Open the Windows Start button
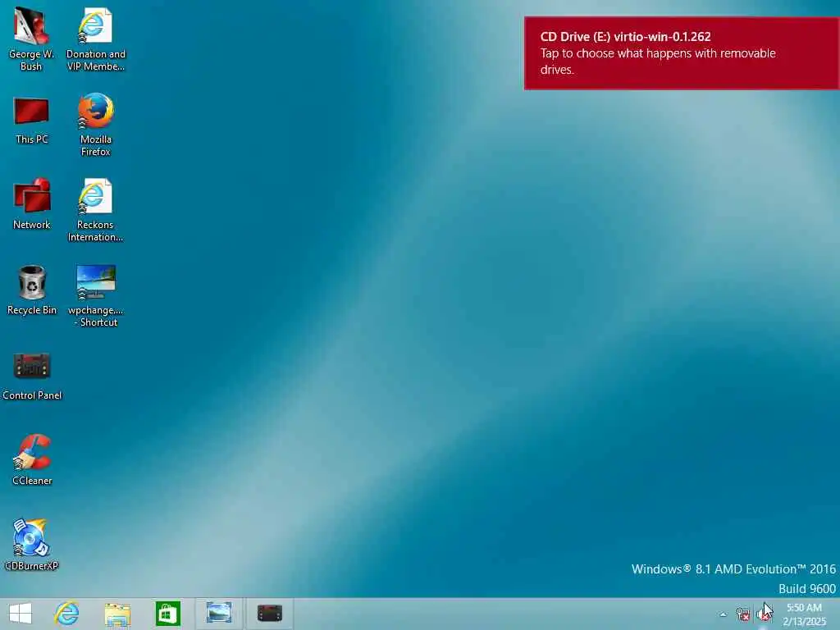Screen dimensions: 840x630 coord(21,614)
